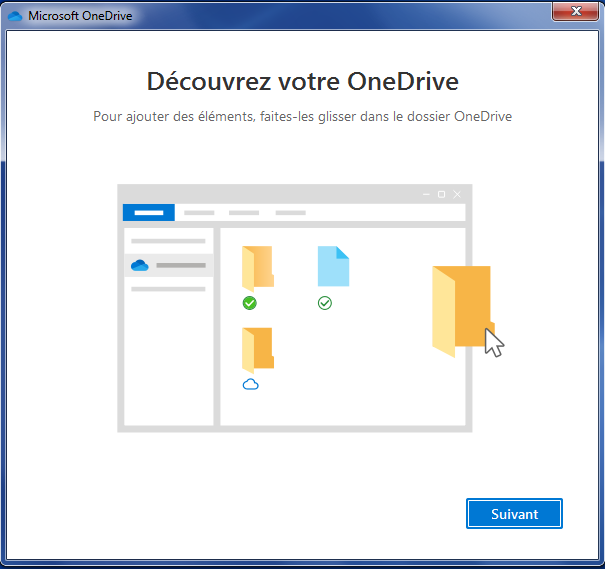Screen dimensions: 605x569
Task: Click the OneDrive cloud icon in title bar
Action: (x=15, y=16)
